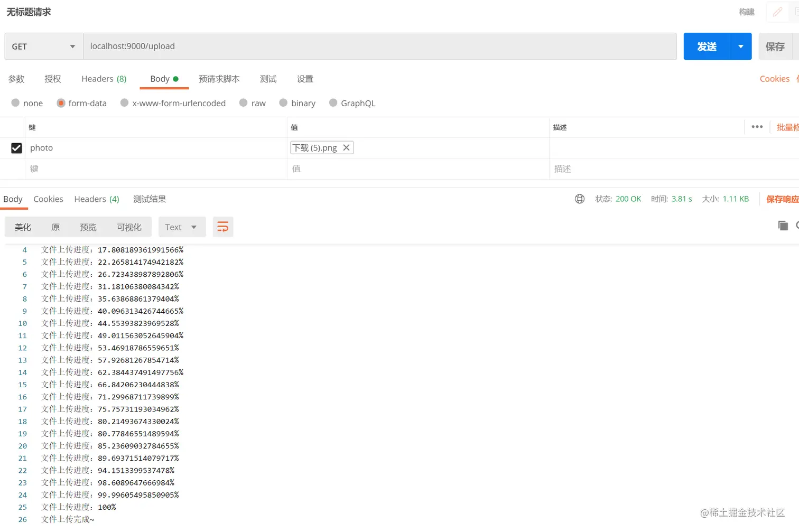This screenshot has width=799, height=532.
Task: Click the 200 OK status text
Action: [x=628, y=199]
